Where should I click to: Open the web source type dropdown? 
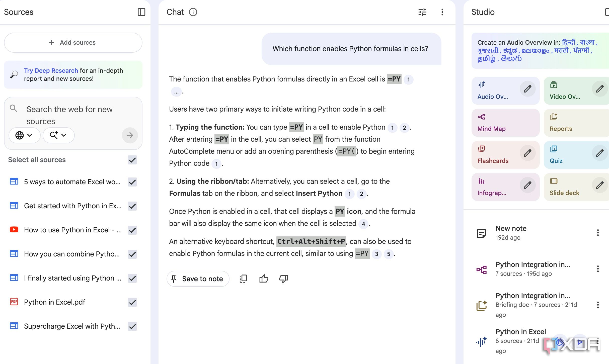click(x=24, y=135)
